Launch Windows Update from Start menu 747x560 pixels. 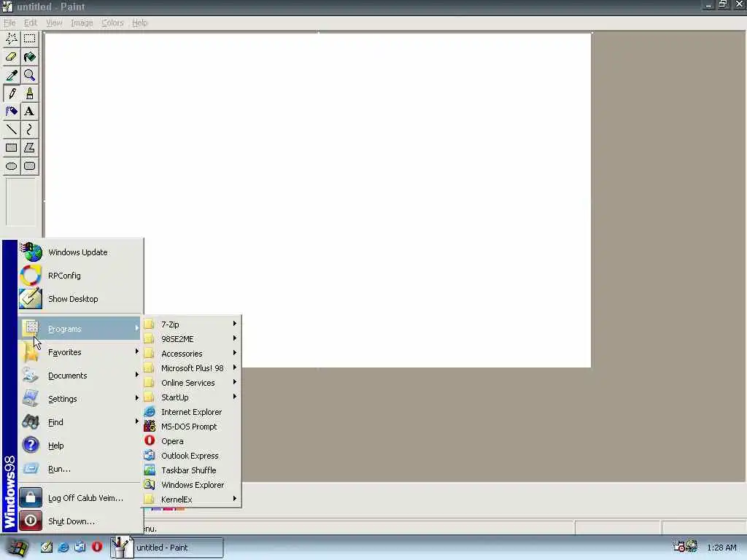(x=80, y=252)
